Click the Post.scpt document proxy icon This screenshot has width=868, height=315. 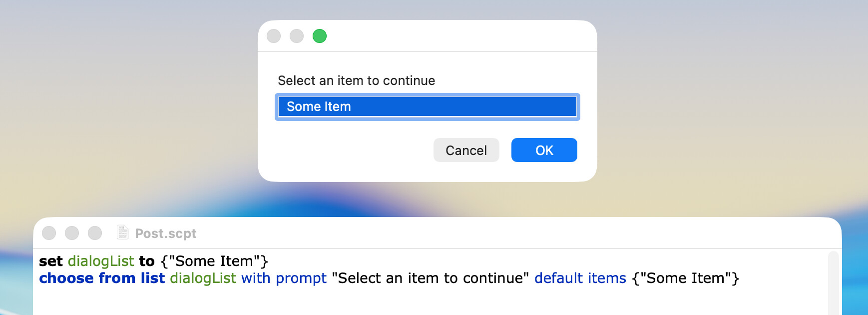(x=122, y=232)
